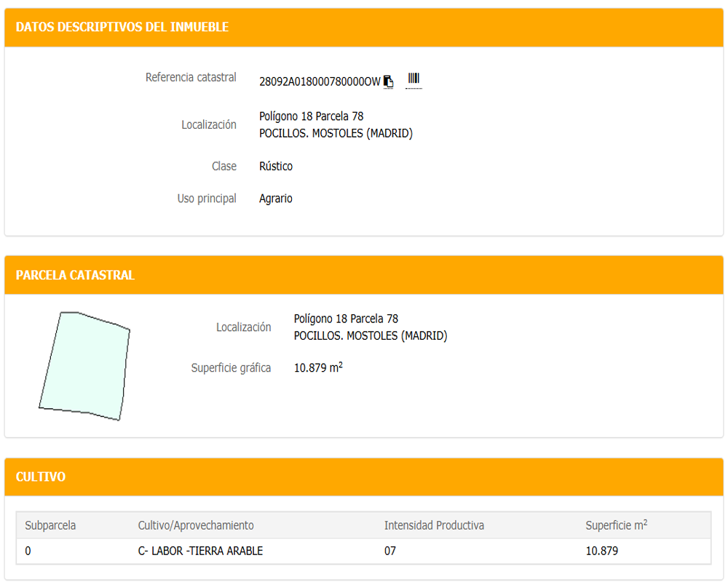Screen dimensions: 728x582
Task: Click the Agrario main use value
Action: [276, 199]
